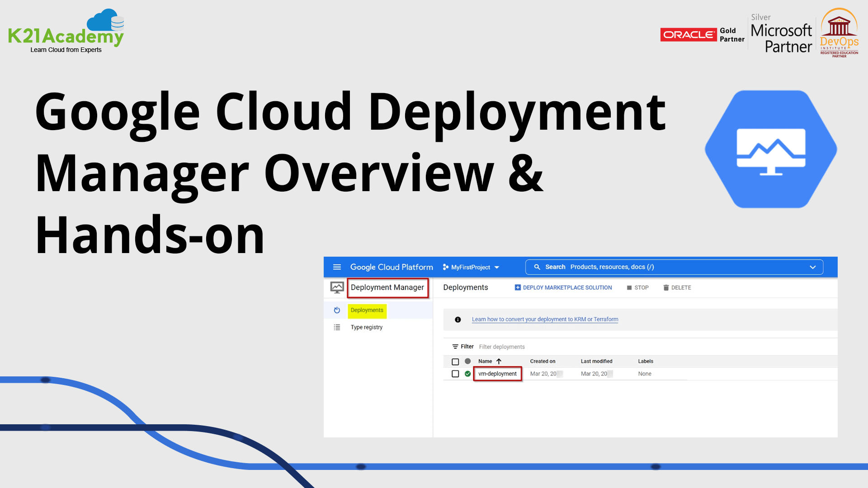This screenshot has height=488, width=868.
Task: Click the Filter icon above the table
Action: [x=455, y=347]
